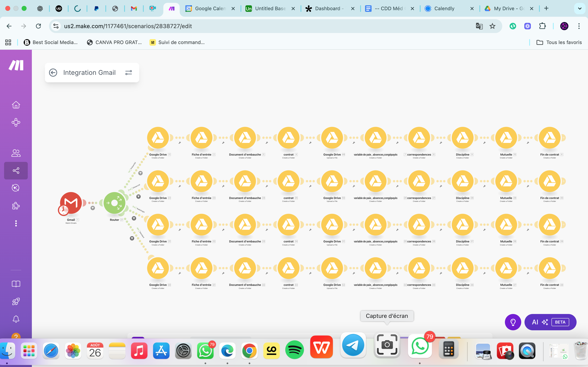Click the green Router module
The width and height of the screenshot is (588, 367).
[x=115, y=203]
